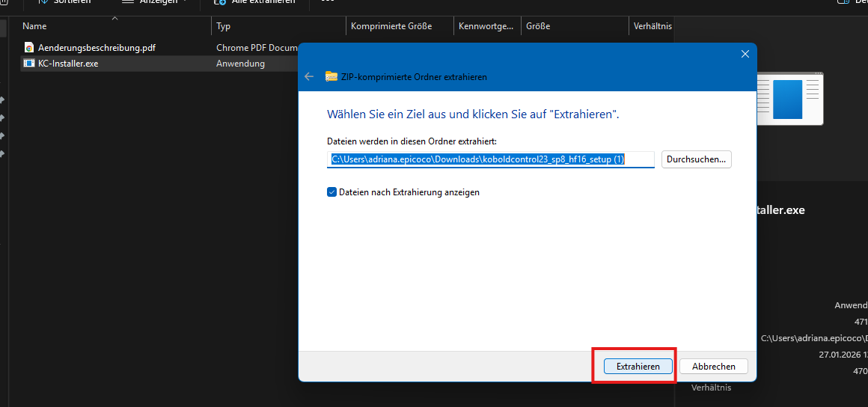Select the 'Anwendung' type cell of KC-Installer

241,64
